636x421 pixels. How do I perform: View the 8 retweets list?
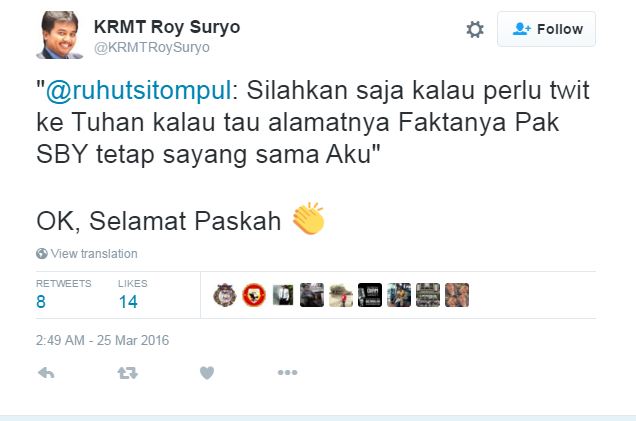click(x=63, y=295)
